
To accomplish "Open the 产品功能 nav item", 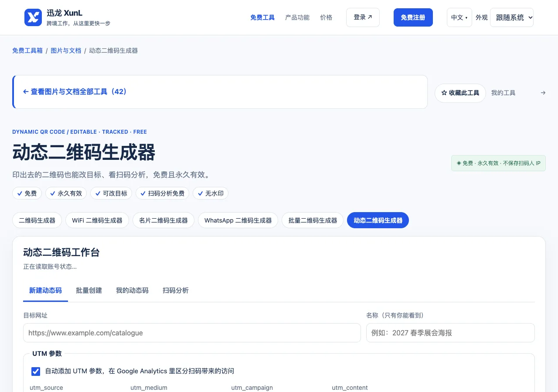I will point(297,17).
